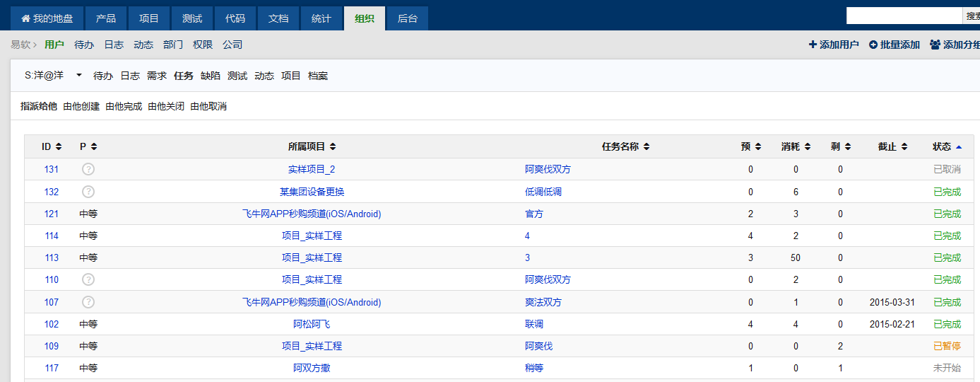Viewport: 980px width, 382px height.
Task: Open task ID 131 link
Action: pyautogui.click(x=52, y=170)
